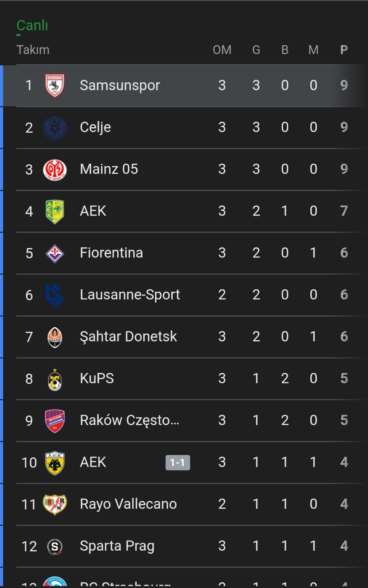The image size is (368, 588).
Task: Click the Rayo Vallecano crest
Action: [x=55, y=504]
